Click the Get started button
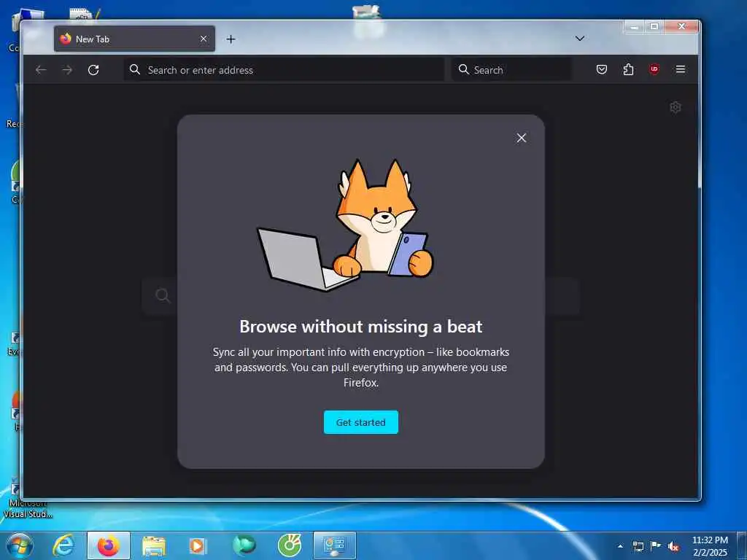This screenshot has height=560, width=747. (360, 422)
